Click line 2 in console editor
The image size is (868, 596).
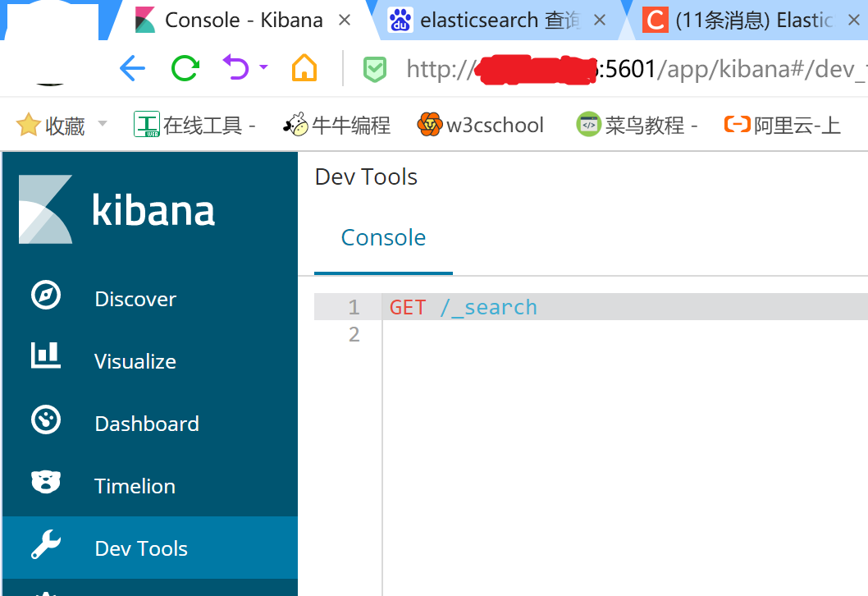574,335
